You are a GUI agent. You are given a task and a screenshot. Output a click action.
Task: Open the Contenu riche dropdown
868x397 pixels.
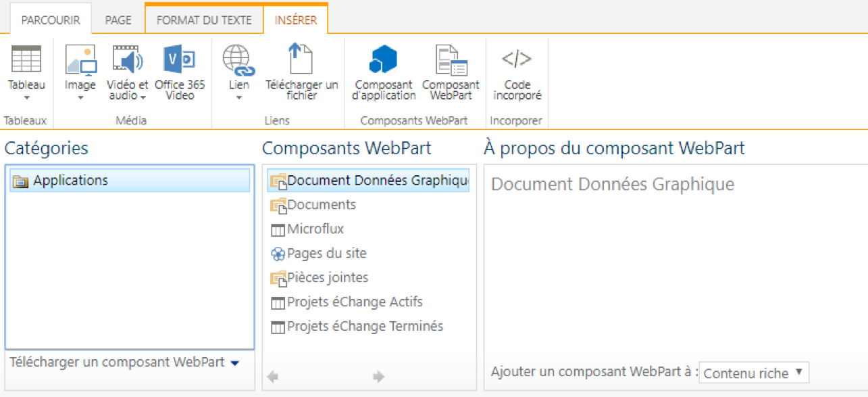click(753, 372)
